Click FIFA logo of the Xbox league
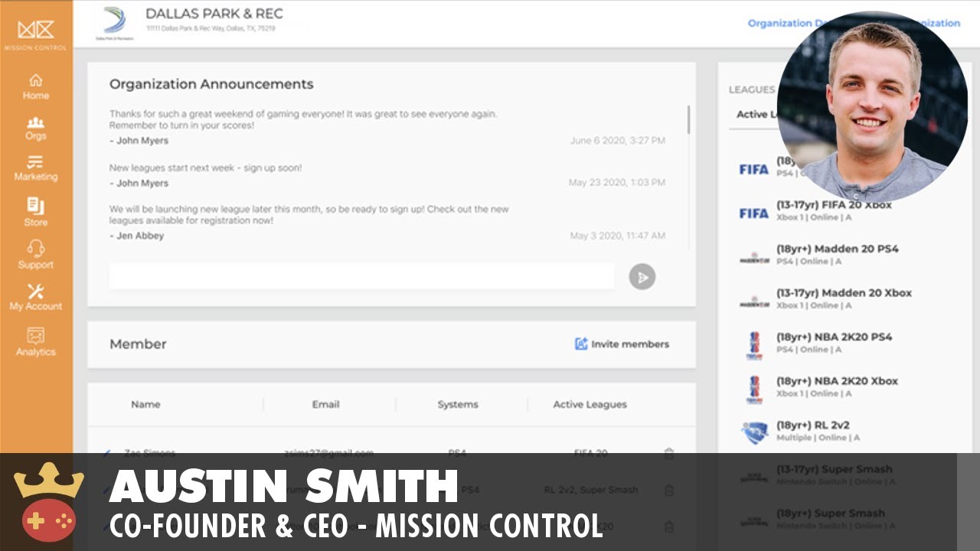The image size is (980, 551). (753, 214)
